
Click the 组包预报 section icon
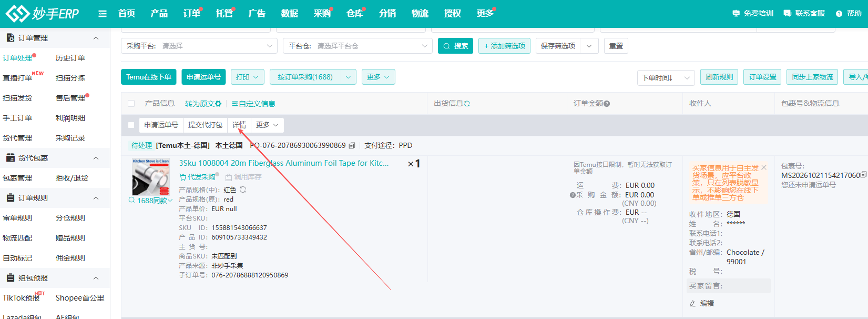(10, 278)
